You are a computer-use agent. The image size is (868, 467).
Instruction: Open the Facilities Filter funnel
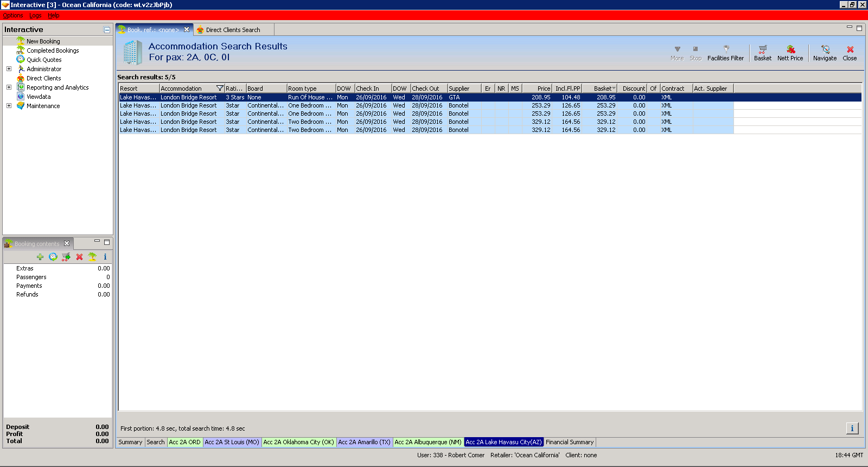point(725,53)
